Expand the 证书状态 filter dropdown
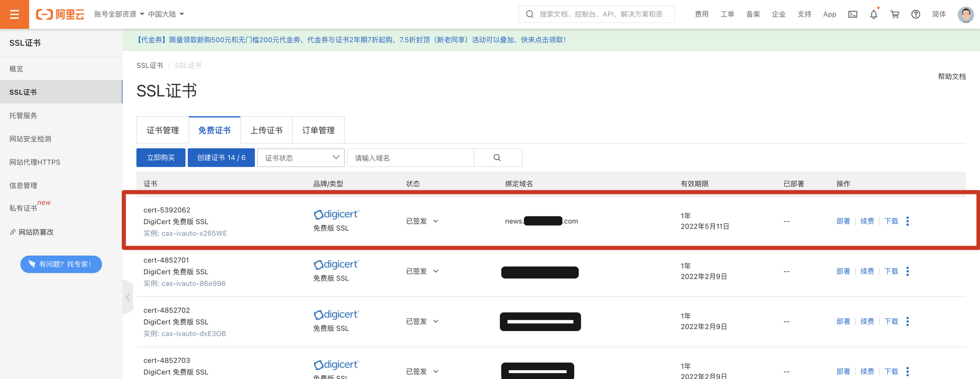 point(301,158)
